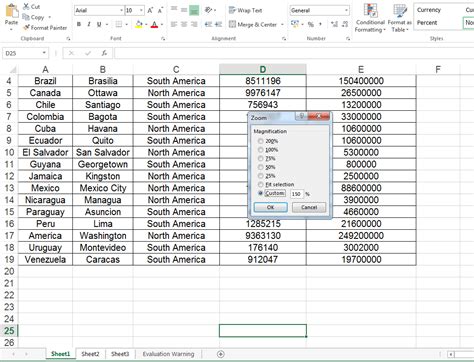This screenshot has height=362, width=474.
Task: Click the Paste clipboard icon
Action: click(11, 11)
